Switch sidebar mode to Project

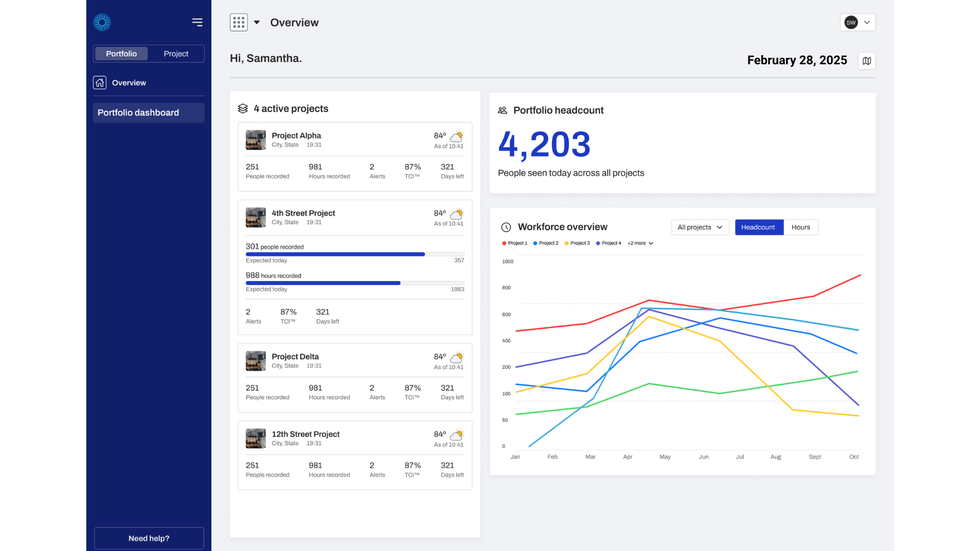[x=176, y=54]
